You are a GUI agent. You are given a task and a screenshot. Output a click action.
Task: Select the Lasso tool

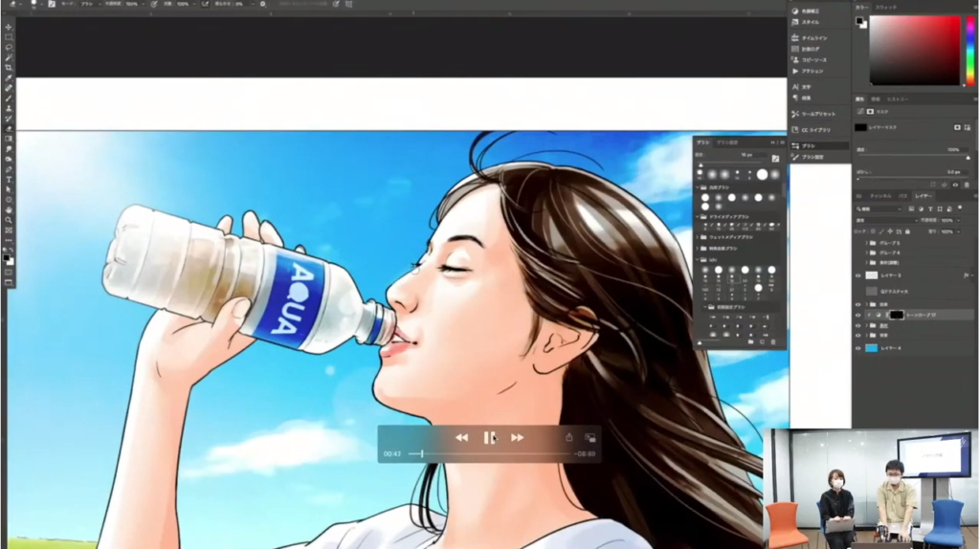click(9, 47)
